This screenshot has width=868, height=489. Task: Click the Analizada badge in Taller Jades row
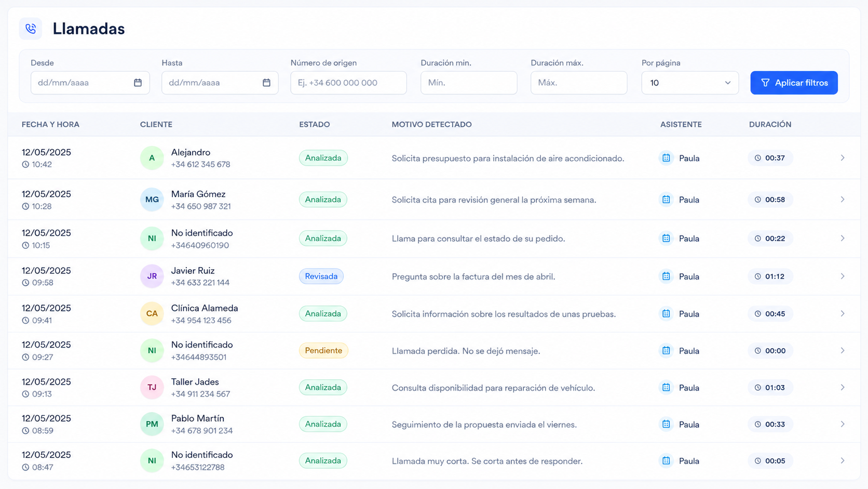coord(323,388)
